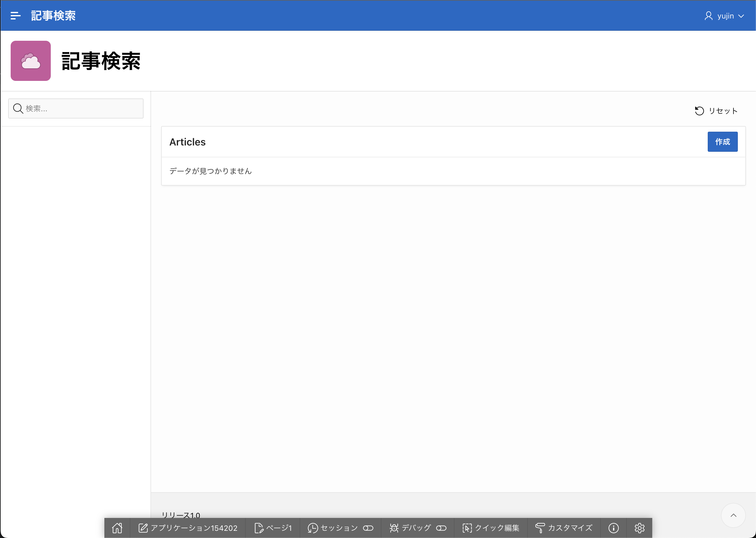Click the developer toolbar home icon
The height and width of the screenshot is (538, 756).
pyautogui.click(x=117, y=528)
